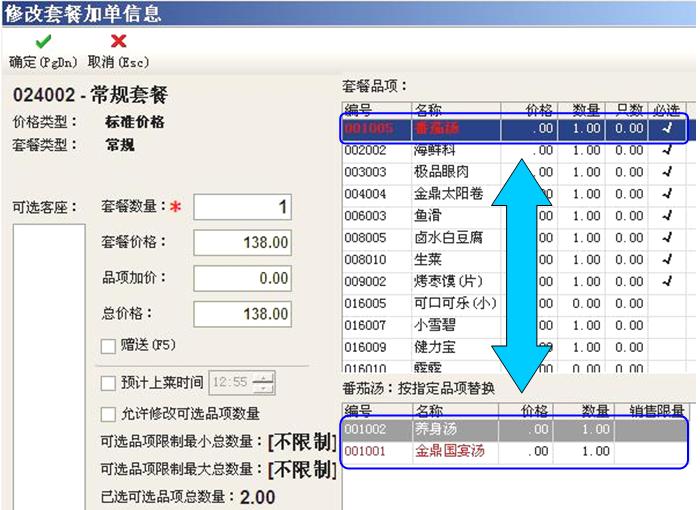This screenshot has height=510, width=700.
Task: Toggle required checkmark for 极品眼肉 row
Action: click(667, 172)
